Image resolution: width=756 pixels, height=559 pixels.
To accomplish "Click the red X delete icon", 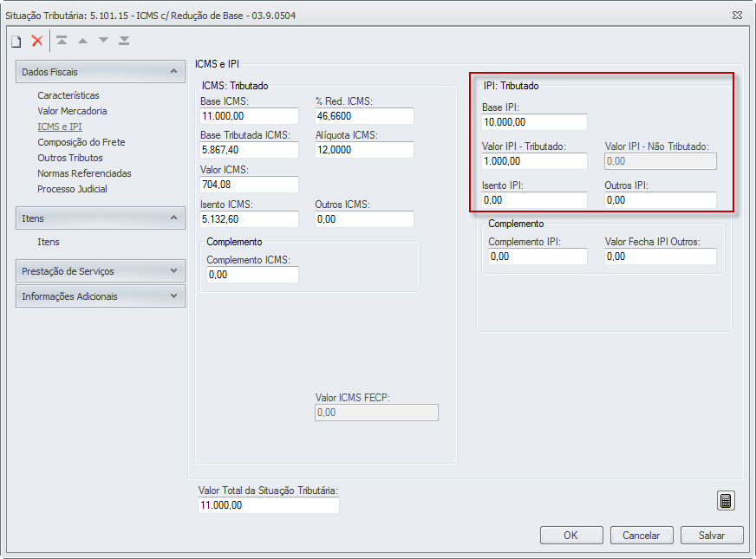I will pyautogui.click(x=37, y=41).
